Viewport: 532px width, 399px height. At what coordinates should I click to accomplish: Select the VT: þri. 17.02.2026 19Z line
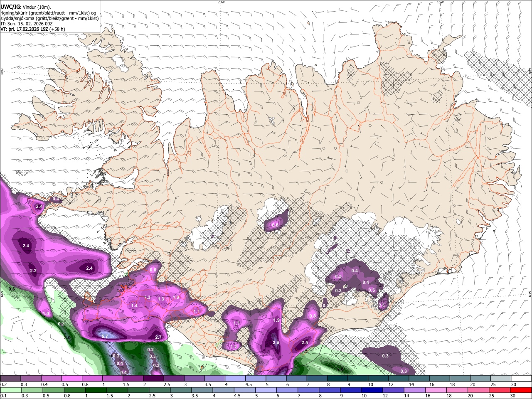[33, 29]
